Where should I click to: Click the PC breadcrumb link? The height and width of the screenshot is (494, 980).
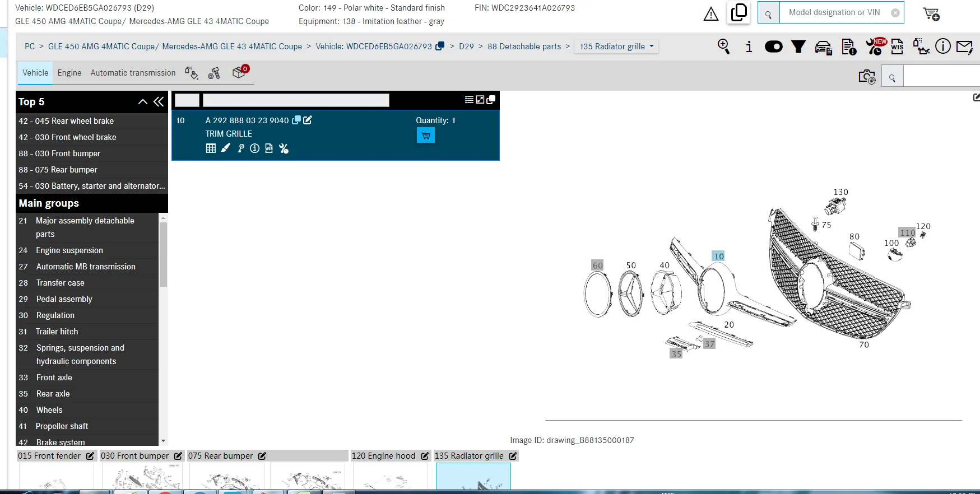point(30,46)
